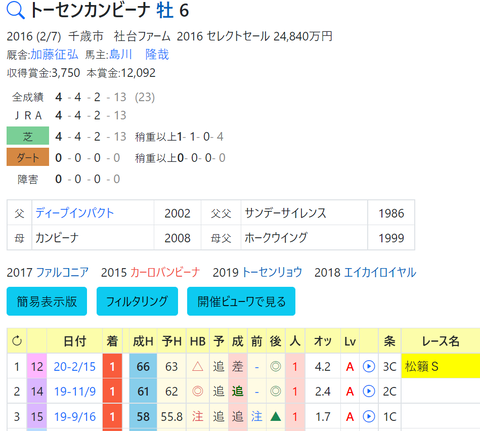Click the 成H value 58 cell
The image size is (480, 431).
tap(143, 416)
